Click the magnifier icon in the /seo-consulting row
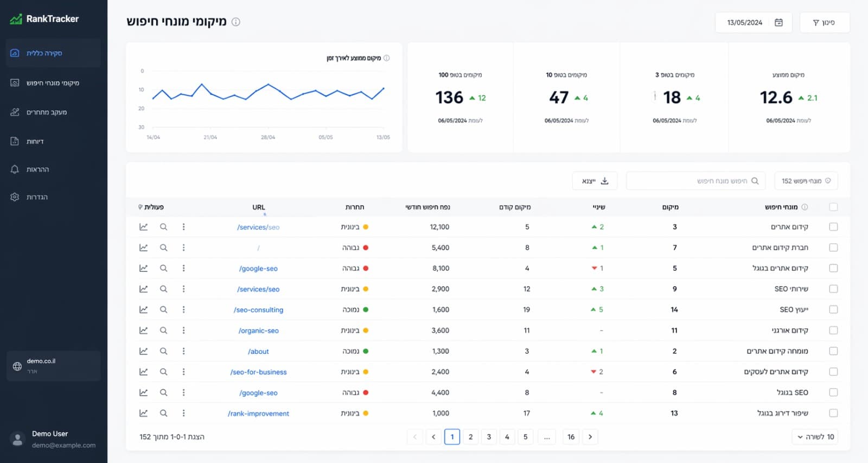Viewport: 868px width, 463px height. coord(163,309)
